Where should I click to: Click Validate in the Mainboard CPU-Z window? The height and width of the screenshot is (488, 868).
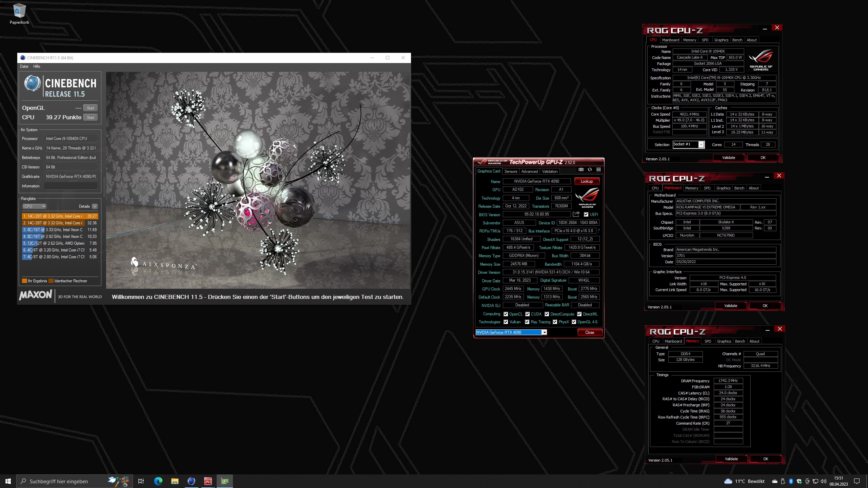tap(731, 306)
